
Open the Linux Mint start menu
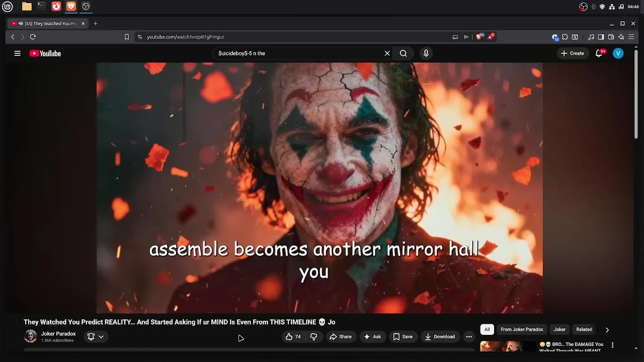pos(7,7)
